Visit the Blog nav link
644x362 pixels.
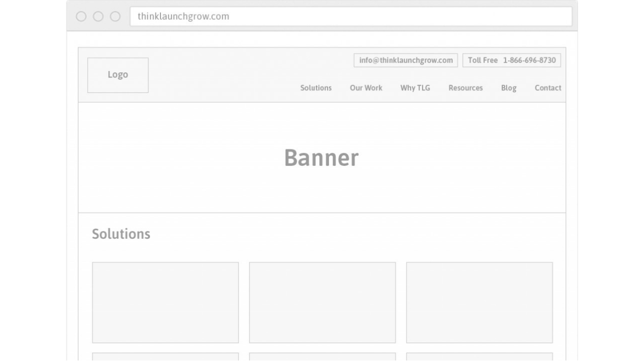(509, 88)
